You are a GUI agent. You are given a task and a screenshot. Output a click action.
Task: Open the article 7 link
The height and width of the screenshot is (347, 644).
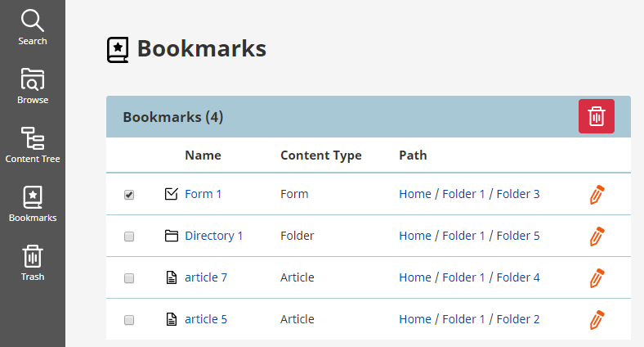206,277
